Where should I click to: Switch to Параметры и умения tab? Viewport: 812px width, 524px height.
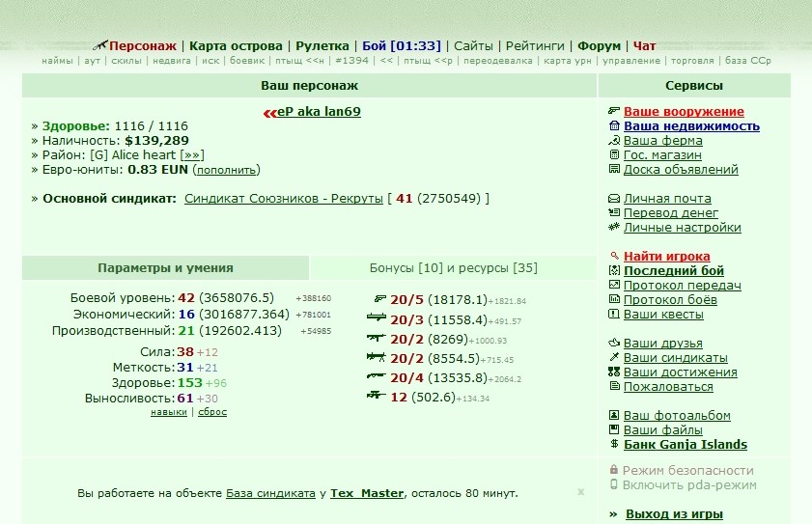point(165,267)
